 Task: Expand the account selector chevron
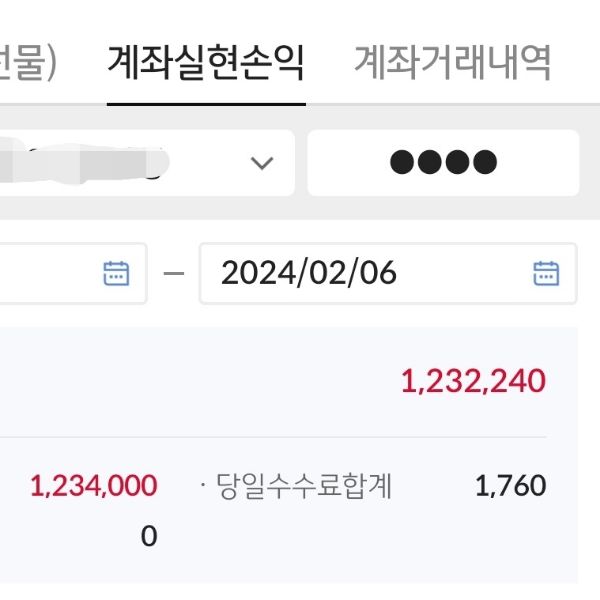262,163
